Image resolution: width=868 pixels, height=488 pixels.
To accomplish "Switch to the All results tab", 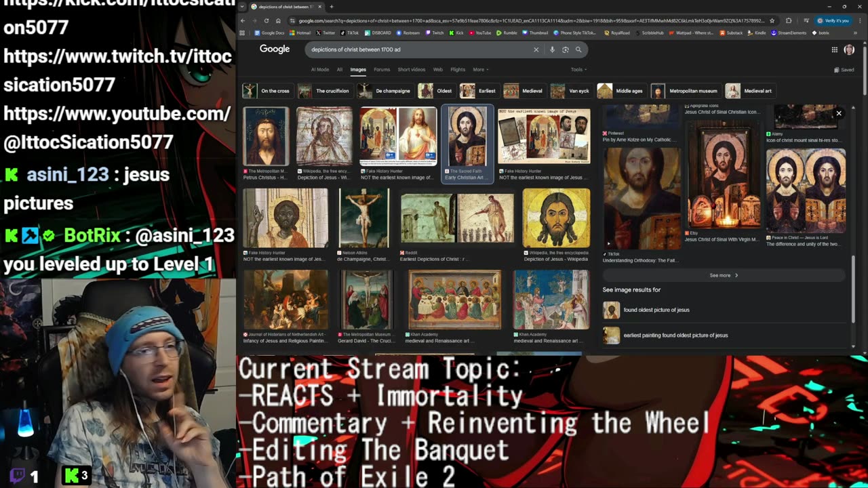I will pyautogui.click(x=340, y=69).
